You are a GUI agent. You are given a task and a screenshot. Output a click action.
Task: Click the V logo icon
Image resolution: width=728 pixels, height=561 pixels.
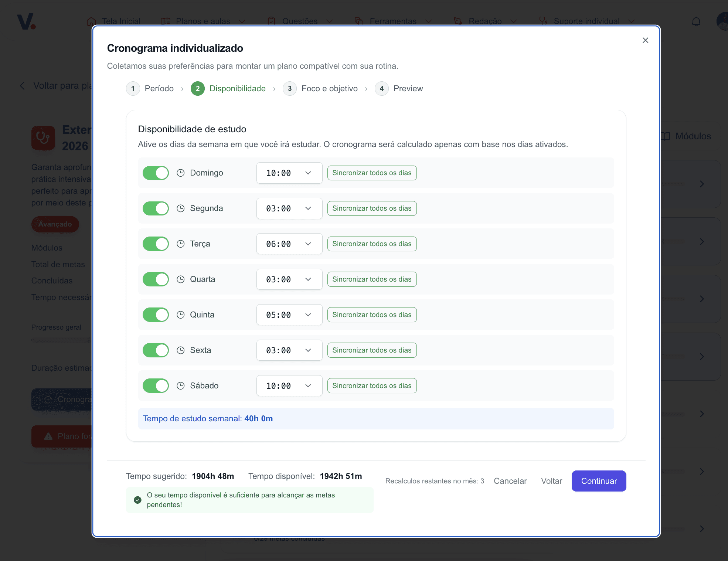[26, 22]
